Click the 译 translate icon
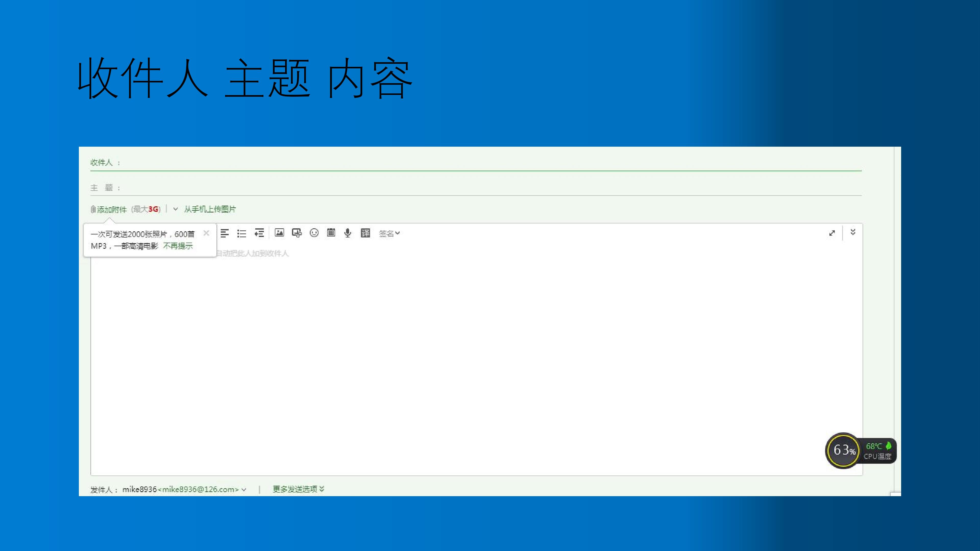This screenshot has width=980, height=551. click(x=365, y=233)
